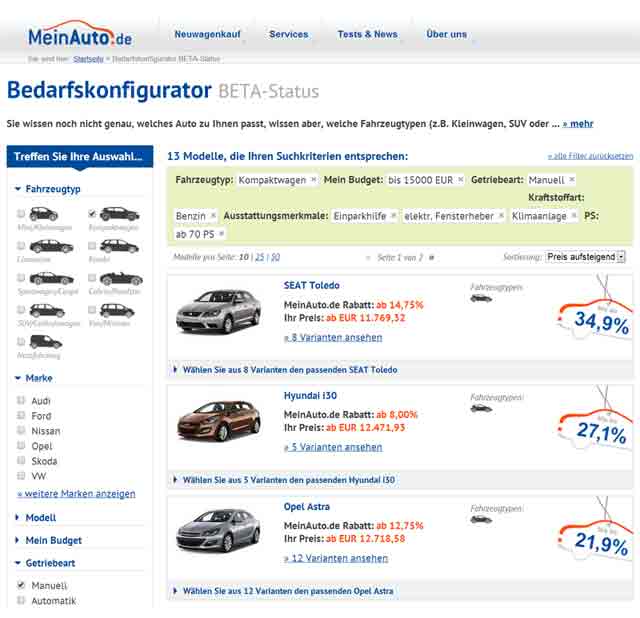Check the Limousine checkbox
Viewport: 640px width, 618px height.
click(20, 245)
